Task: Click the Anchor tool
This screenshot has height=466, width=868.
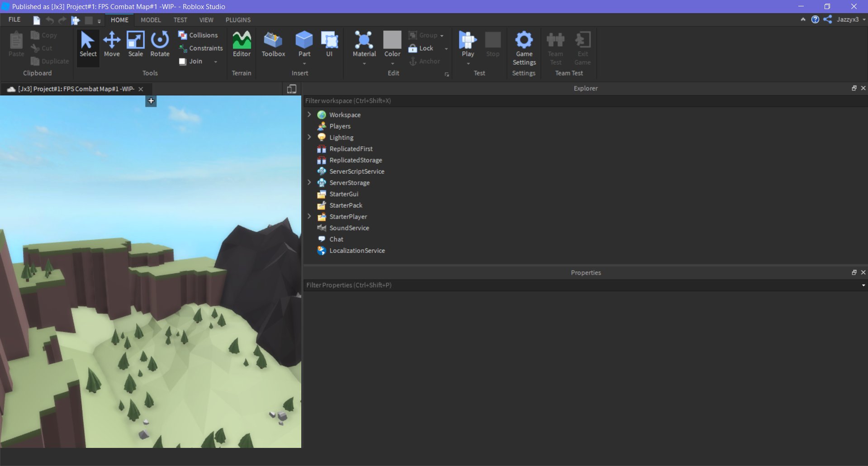Action: (424, 61)
